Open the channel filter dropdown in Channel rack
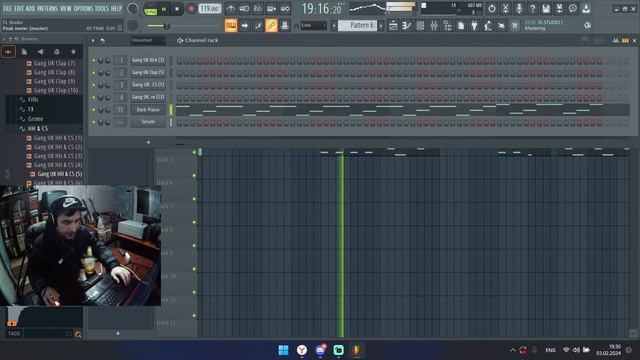The image size is (640, 360). click(148, 40)
